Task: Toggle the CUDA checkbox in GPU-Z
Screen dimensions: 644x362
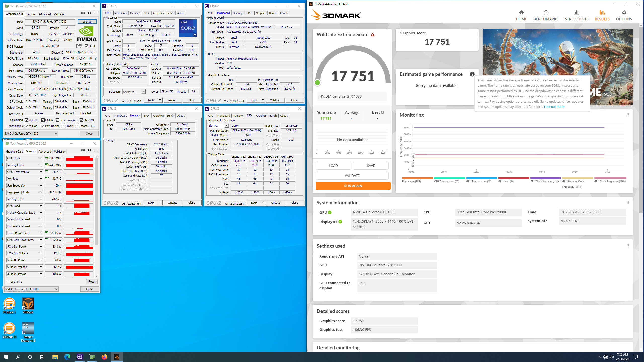Action: click(x=43, y=120)
